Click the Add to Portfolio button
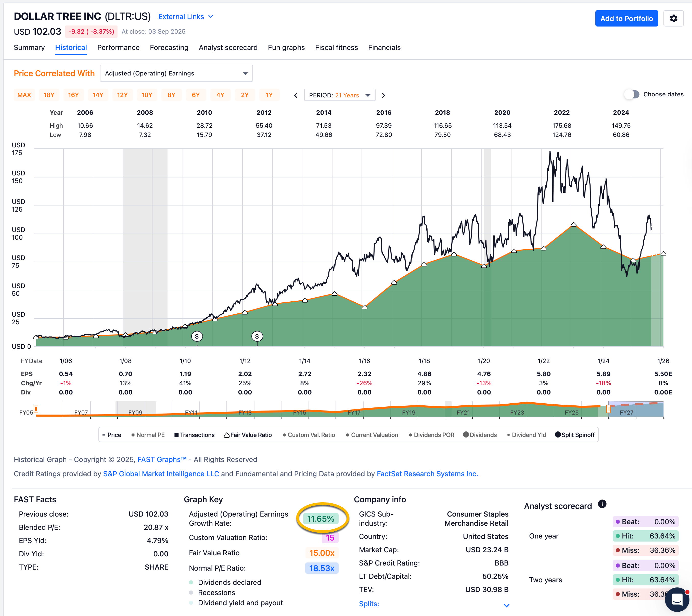Viewport: 692px width, 616px height. click(627, 18)
